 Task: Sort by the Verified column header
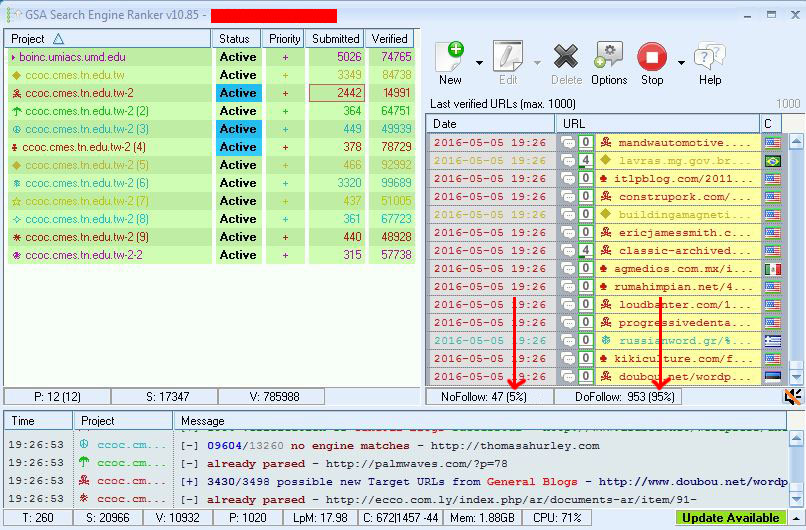coord(390,38)
